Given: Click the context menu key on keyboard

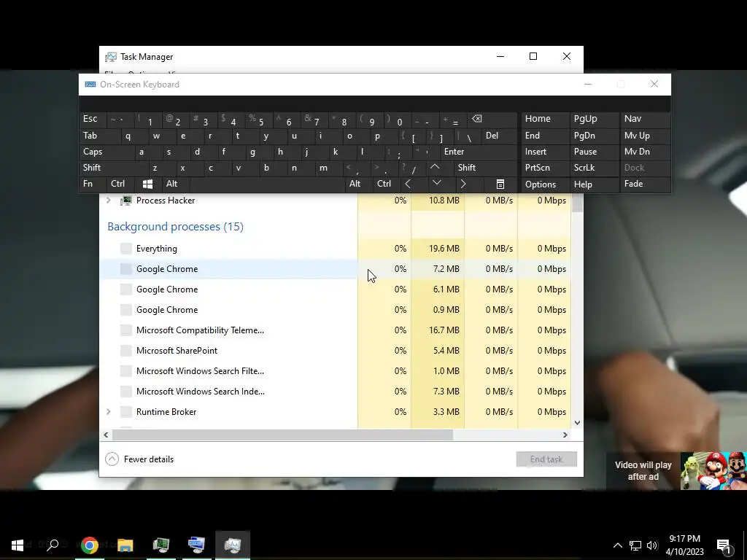Looking at the screenshot, I should coord(500,184).
